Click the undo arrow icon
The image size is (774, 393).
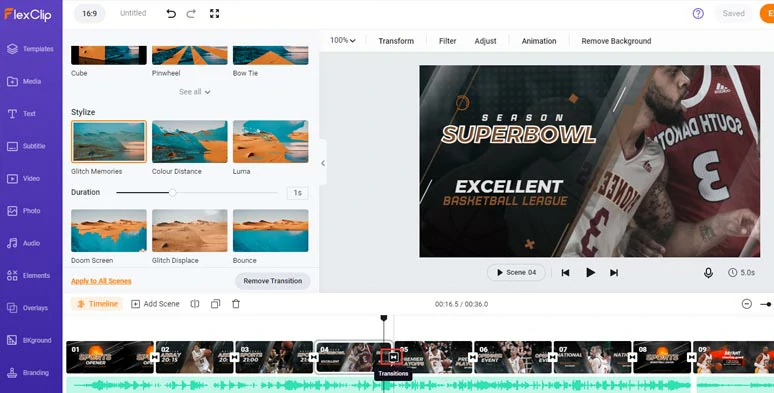tap(171, 14)
